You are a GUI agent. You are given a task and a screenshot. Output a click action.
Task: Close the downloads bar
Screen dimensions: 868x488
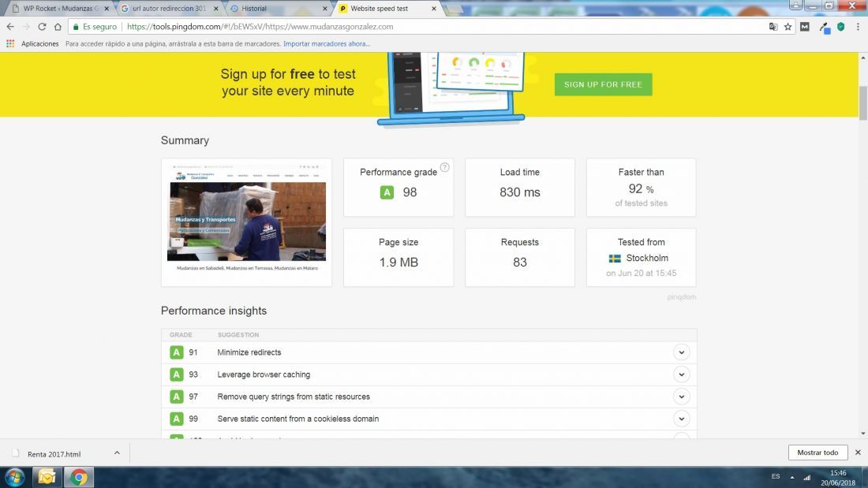tap(858, 453)
